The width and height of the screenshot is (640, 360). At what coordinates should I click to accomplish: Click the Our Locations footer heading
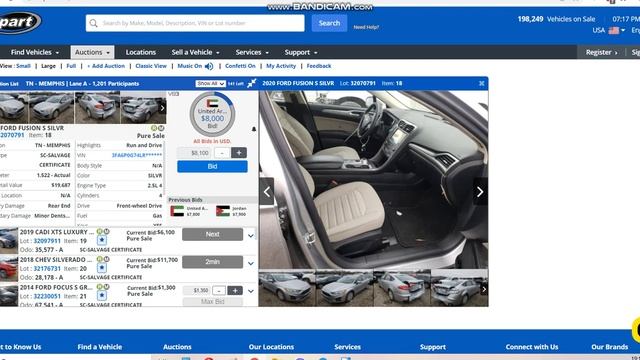pos(271,347)
